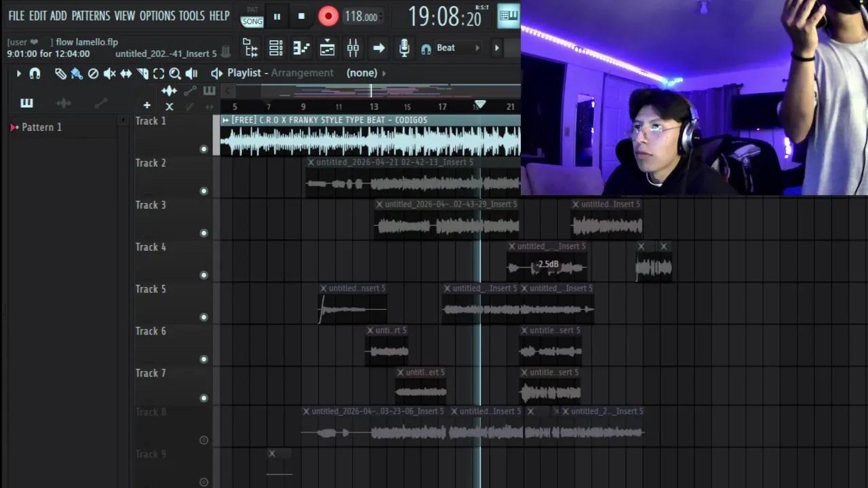The height and width of the screenshot is (488, 868).
Task: Open the Channel rack view
Action: coord(276,47)
